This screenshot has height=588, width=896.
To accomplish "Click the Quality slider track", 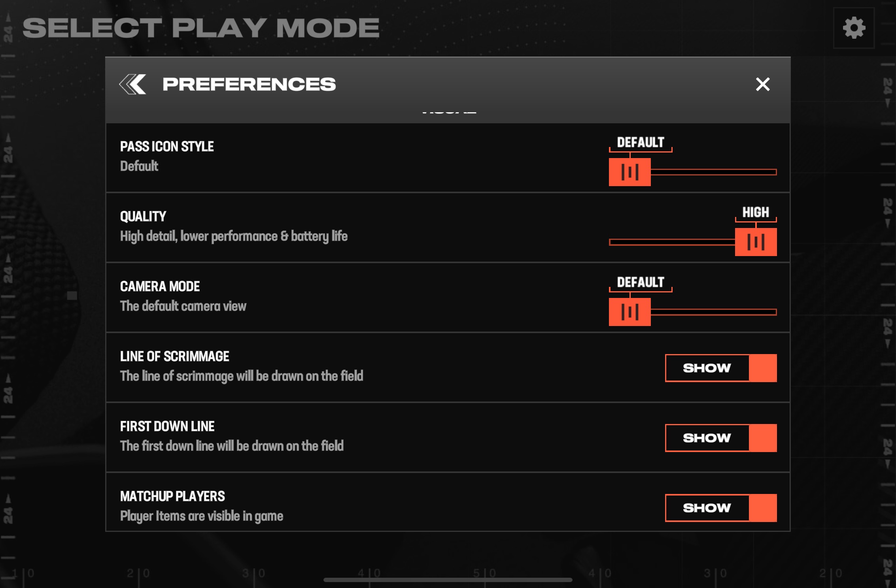I will coord(671,242).
